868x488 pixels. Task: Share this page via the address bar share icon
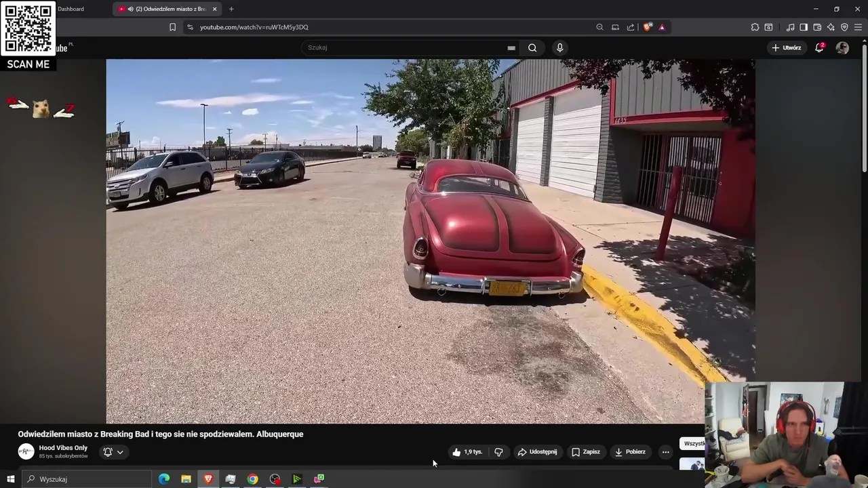click(631, 27)
